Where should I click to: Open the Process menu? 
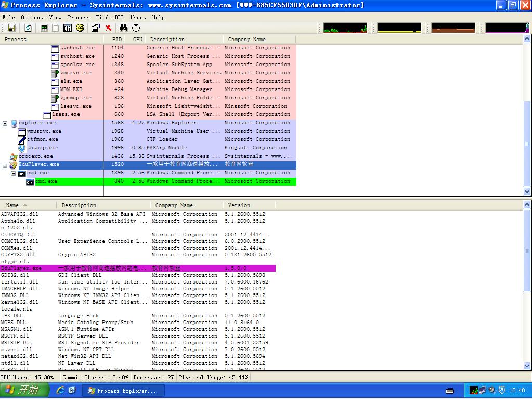click(79, 17)
